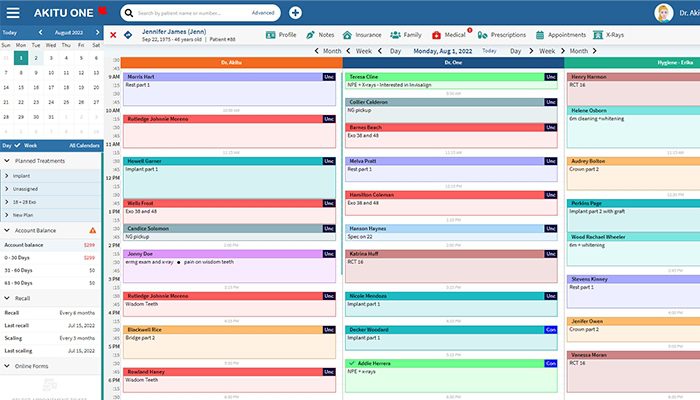Image resolution: width=700 pixels, height=400 pixels.
Task: Select the Dr. One column header
Action: (x=453, y=62)
